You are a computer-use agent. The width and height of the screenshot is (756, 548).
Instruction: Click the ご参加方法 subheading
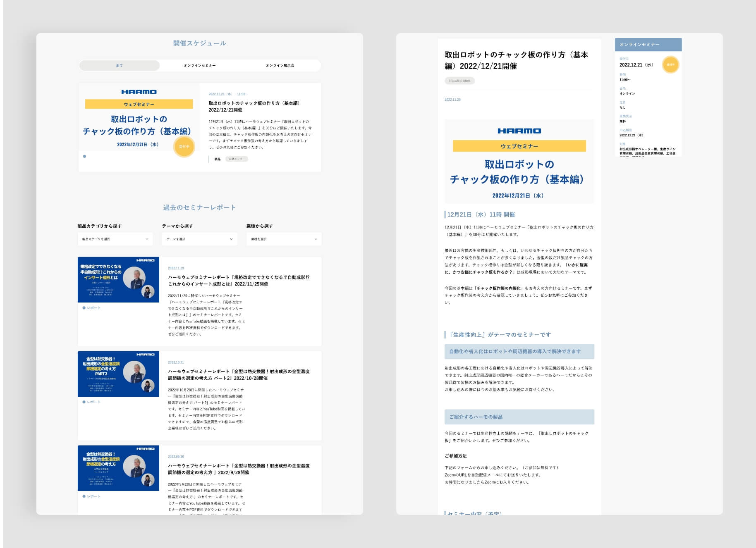[x=456, y=456]
